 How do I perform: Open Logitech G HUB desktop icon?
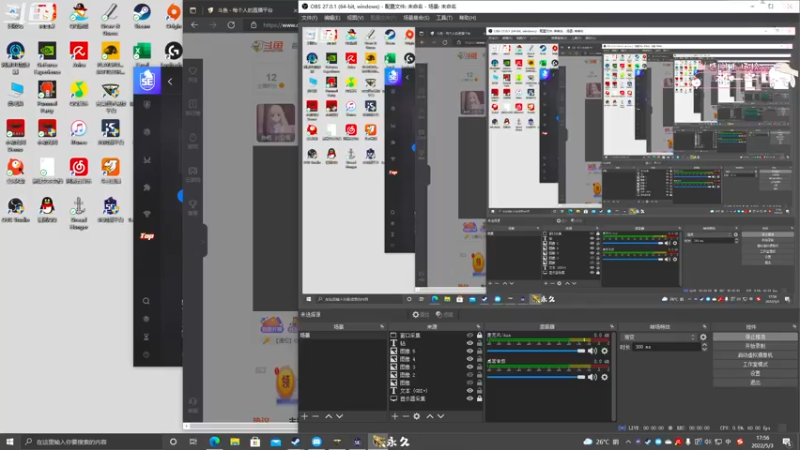click(173, 54)
